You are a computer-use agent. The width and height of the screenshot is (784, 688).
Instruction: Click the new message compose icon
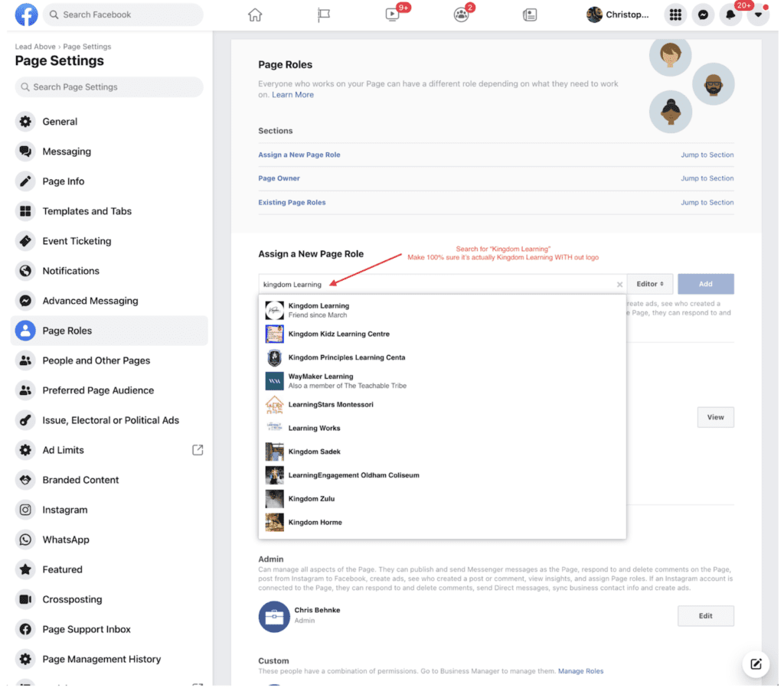[756, 664]
